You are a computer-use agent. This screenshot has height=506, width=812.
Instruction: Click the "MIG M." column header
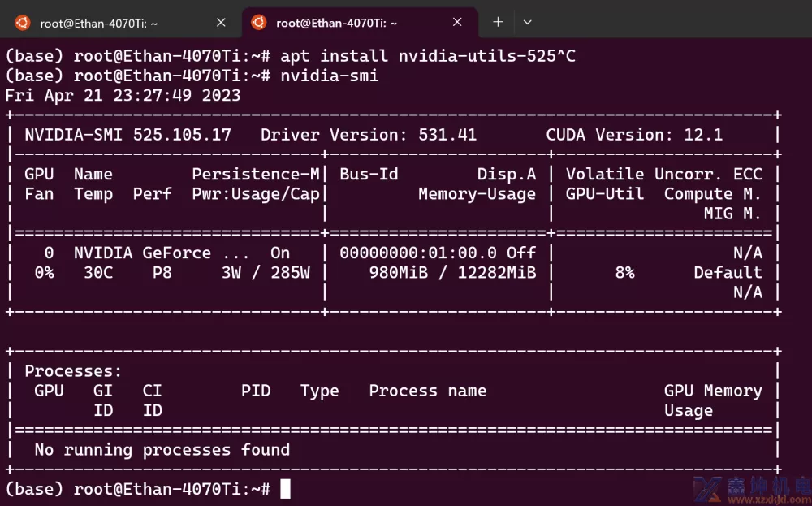tap(732, 214)
